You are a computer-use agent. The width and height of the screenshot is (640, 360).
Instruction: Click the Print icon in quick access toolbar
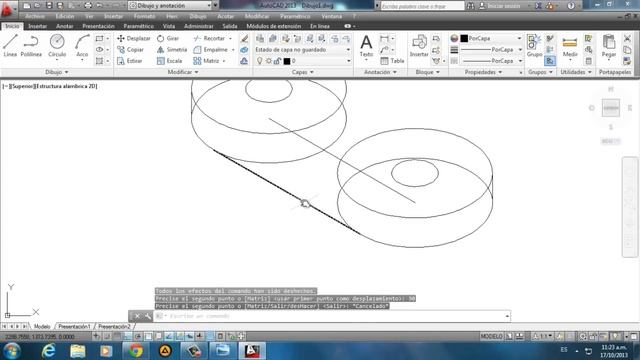point(88,6)
